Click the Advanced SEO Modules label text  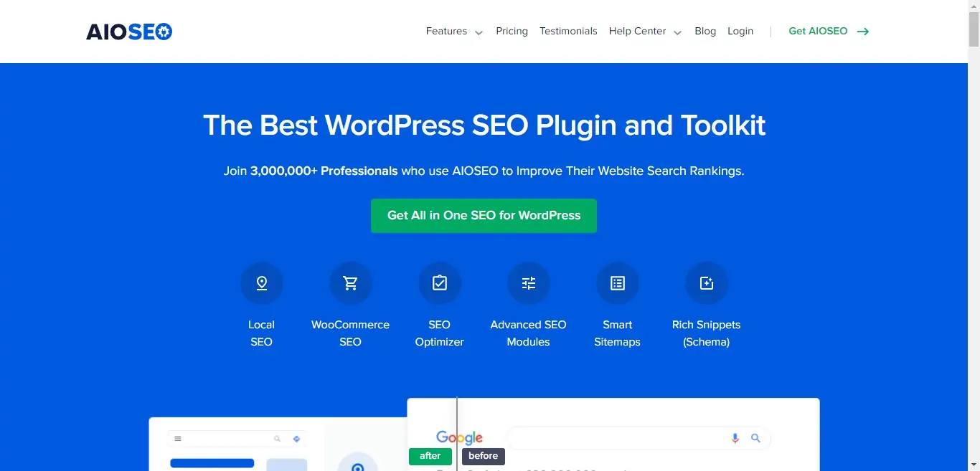pyautogui.click(x=529, y=333)
